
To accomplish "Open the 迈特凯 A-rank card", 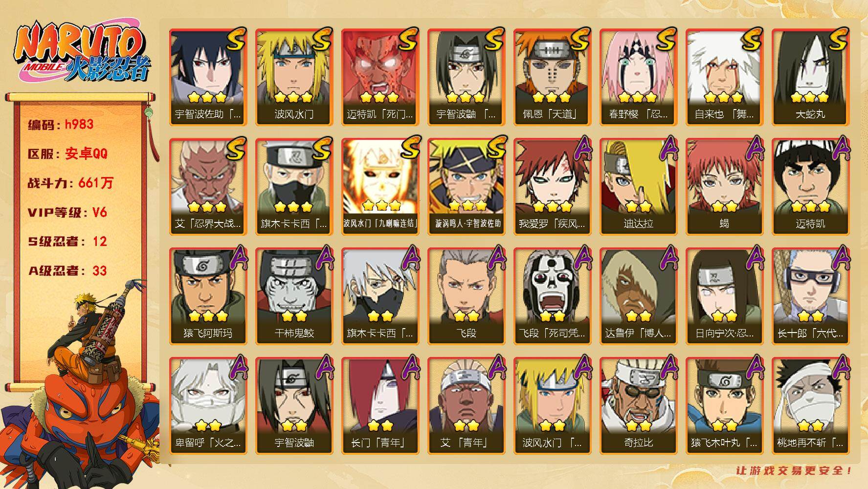I will (810, 187).
